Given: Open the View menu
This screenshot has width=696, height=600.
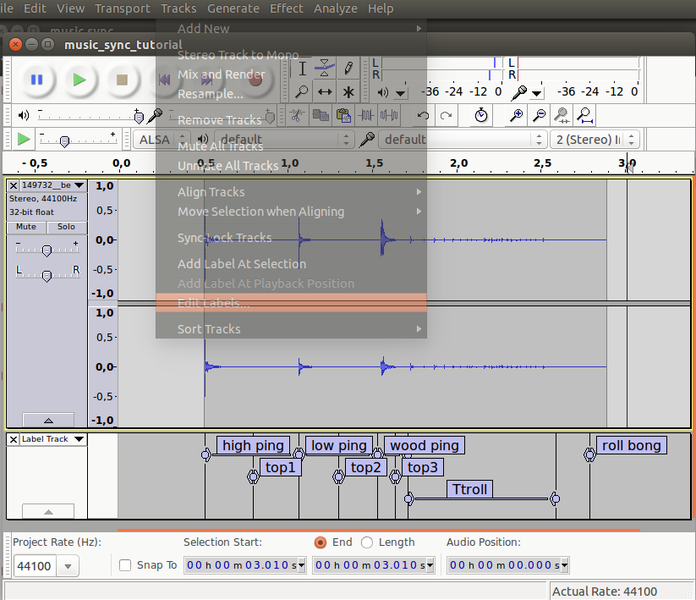Looking at the screenshot, I should [x=70, y=8].
